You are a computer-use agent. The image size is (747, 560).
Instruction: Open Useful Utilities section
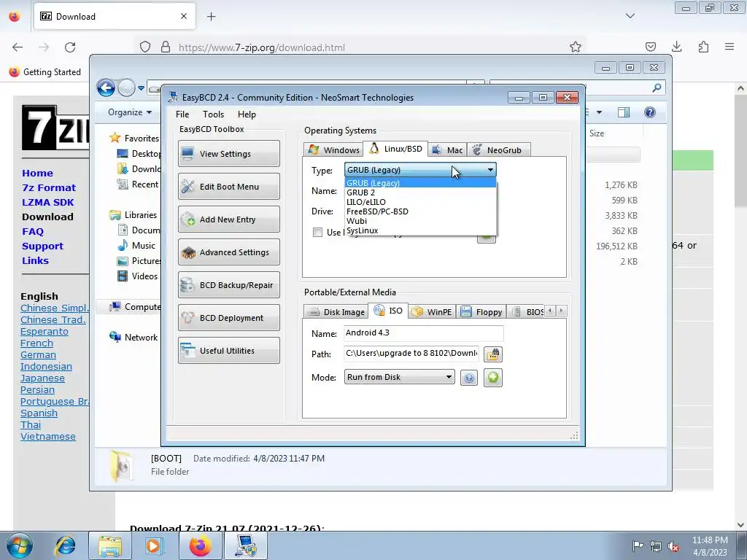coord(228,351)
